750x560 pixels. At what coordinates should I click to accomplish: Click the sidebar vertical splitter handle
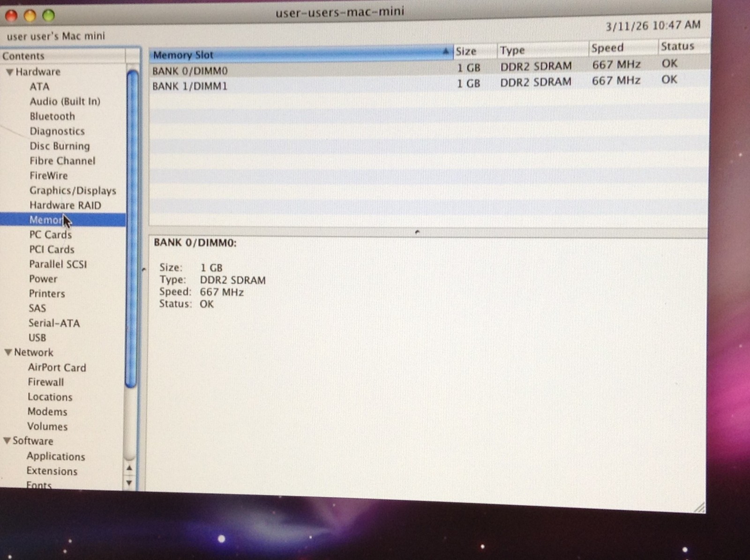pos(143,269)
